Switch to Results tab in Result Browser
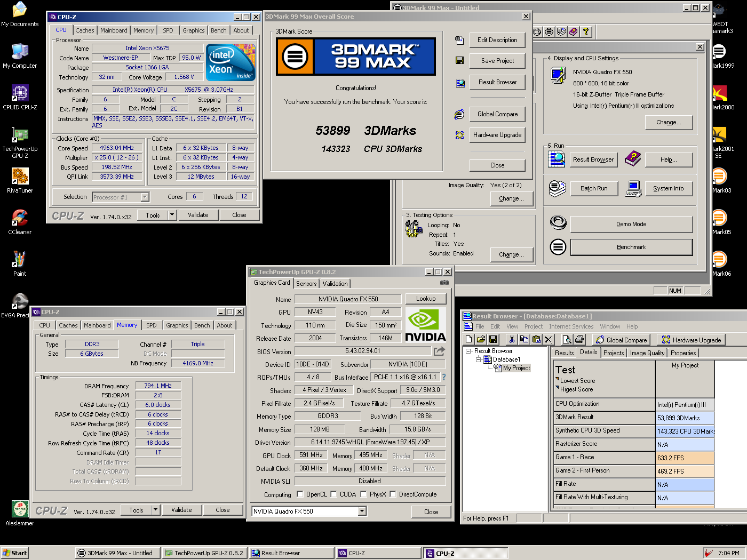 [x=564, y=353]
